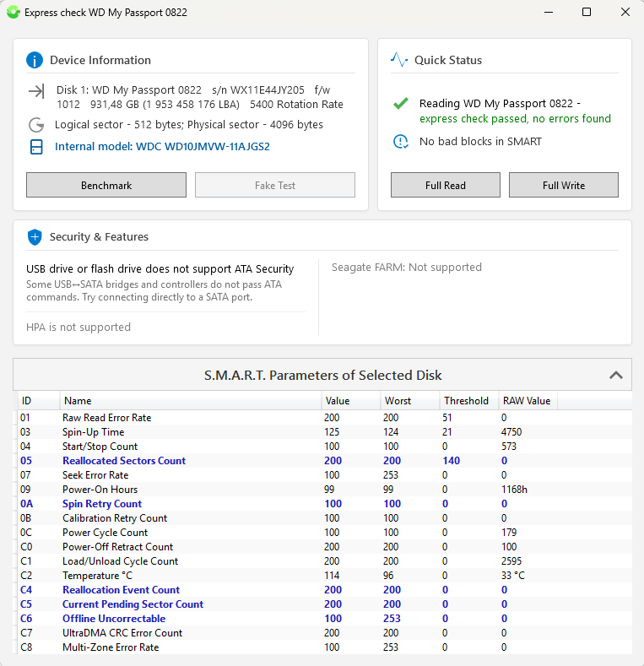Screen dimensions: 644x666
Task: Select Load/Unload Cycle Count row
Action: click(325, 561)
